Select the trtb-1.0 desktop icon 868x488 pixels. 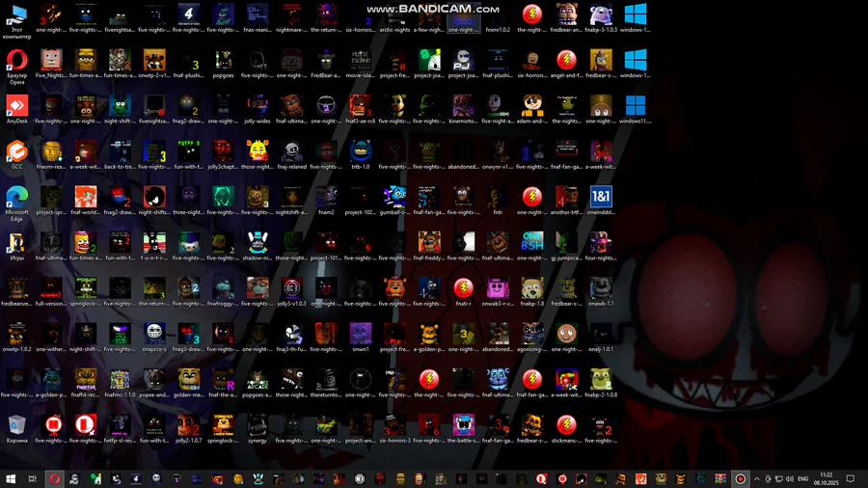coord(361,154)
